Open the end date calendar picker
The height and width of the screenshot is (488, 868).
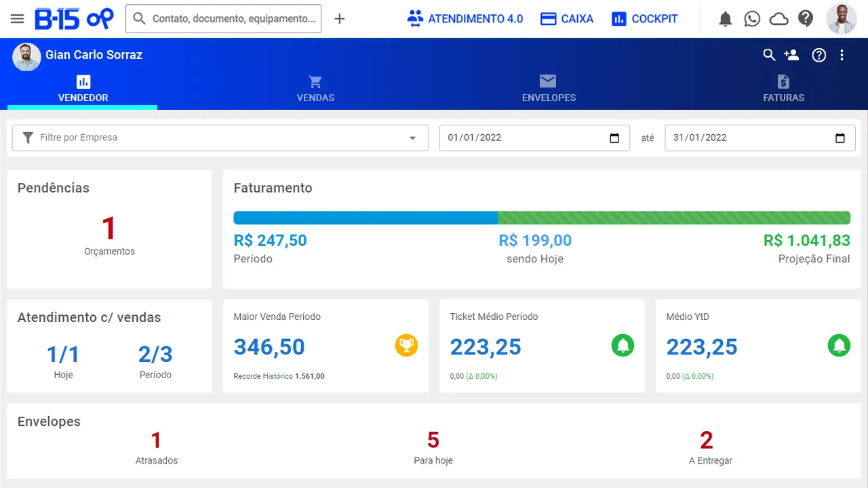coord(840,138)
